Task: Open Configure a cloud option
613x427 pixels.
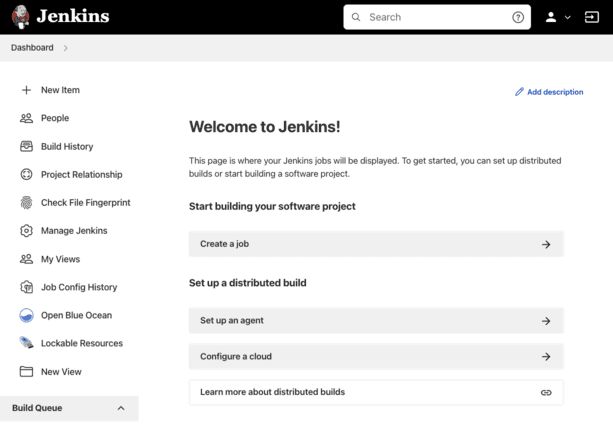Action: tap(376, 356)
